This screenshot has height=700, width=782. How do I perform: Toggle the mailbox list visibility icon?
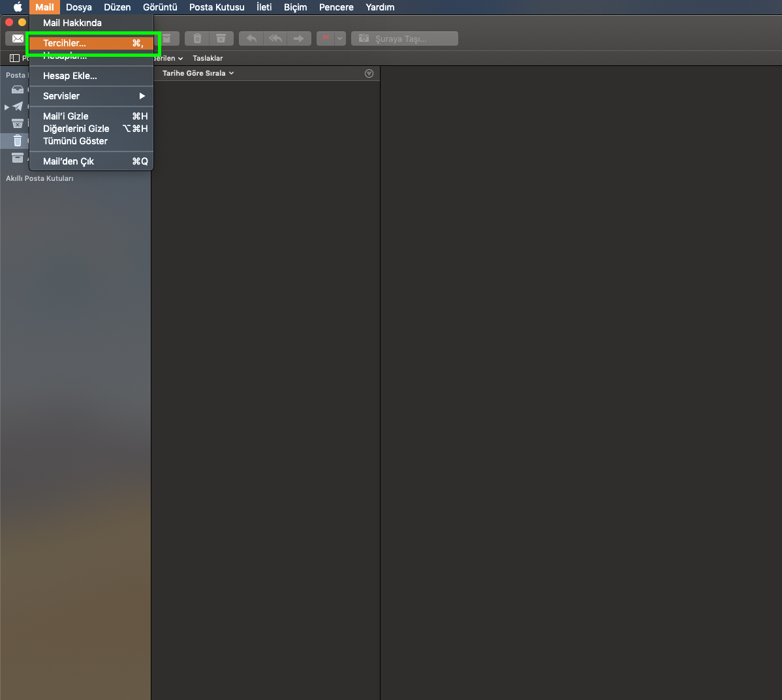tap(14, 58)
